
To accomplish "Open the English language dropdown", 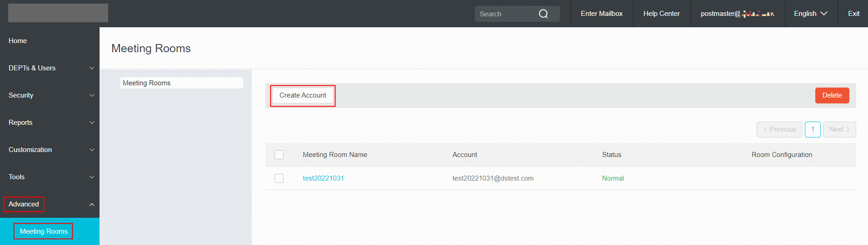I will (x=810, y=14).
